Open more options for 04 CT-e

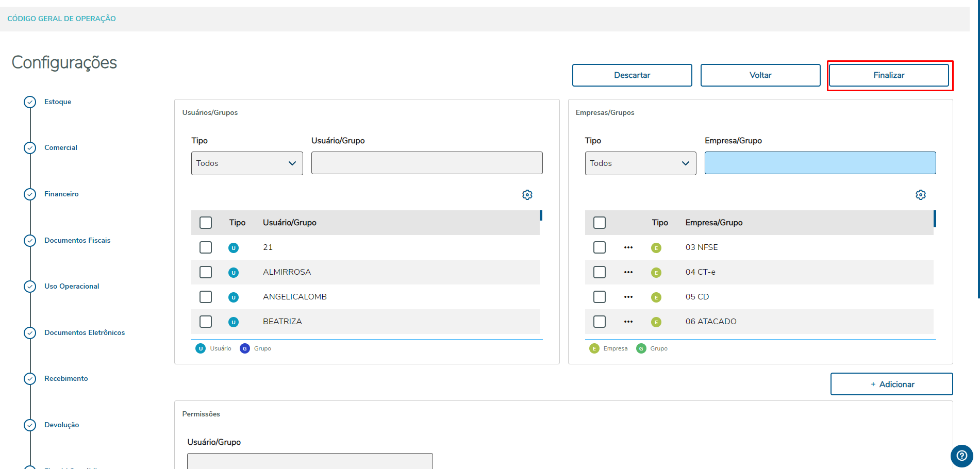(x=628, y=272)
